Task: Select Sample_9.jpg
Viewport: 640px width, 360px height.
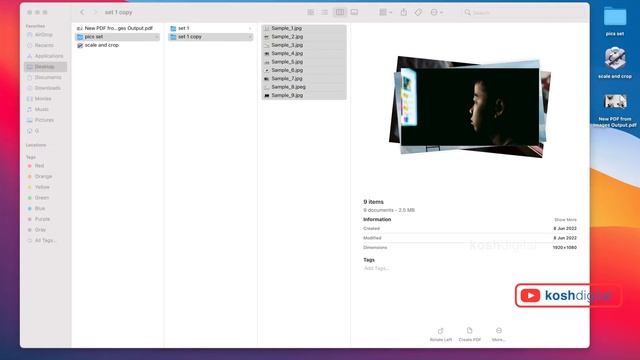Action: [x=304, y=95]
